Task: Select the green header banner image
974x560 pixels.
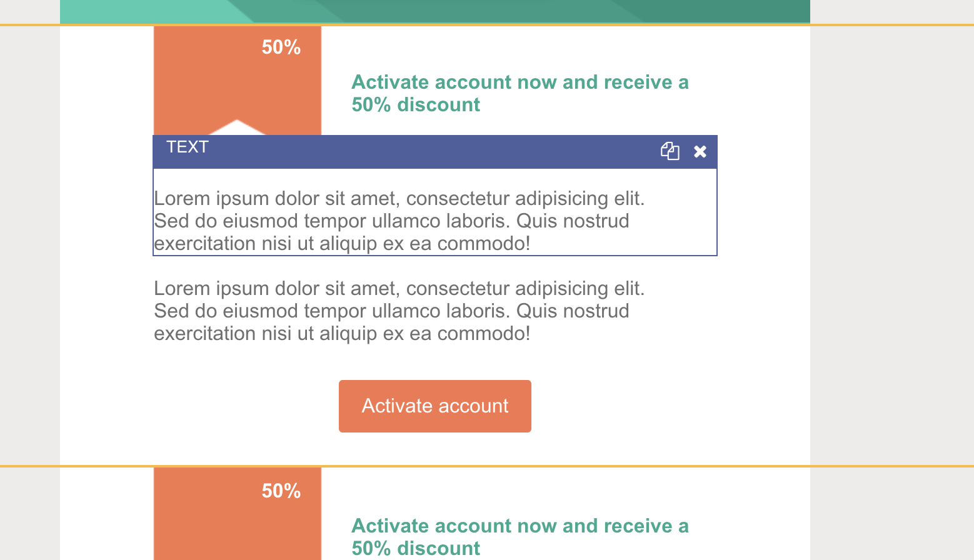Action: tap(435, 11)
